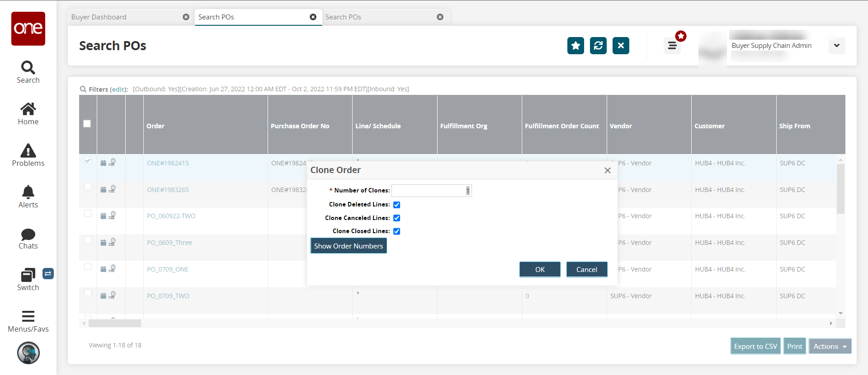Uncheck Clone Deleted Lines
Viewport: 868px width, 375px height.
396,205
